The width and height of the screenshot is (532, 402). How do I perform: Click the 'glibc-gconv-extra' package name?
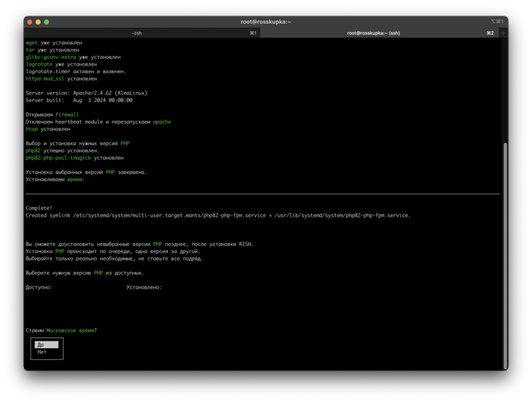tap(51, 57)
